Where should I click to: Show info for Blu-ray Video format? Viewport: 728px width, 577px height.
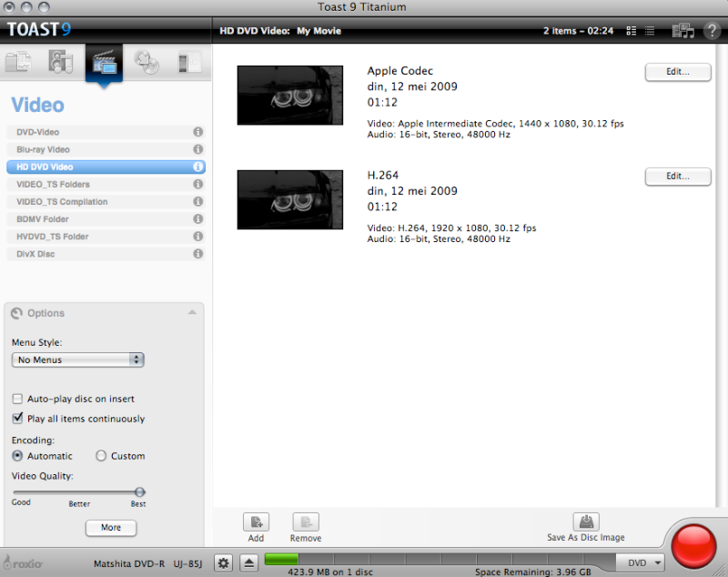point(197,149)
